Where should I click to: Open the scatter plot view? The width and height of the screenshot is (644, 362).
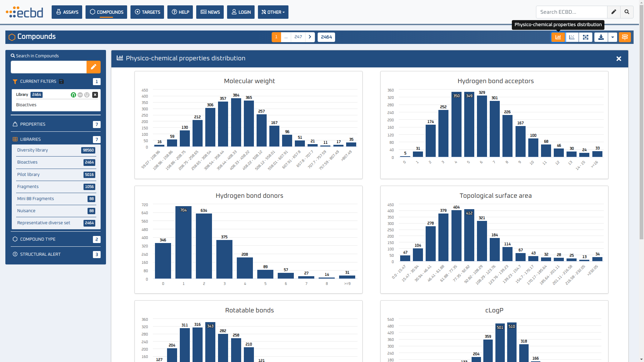click(x=572, y=37)
